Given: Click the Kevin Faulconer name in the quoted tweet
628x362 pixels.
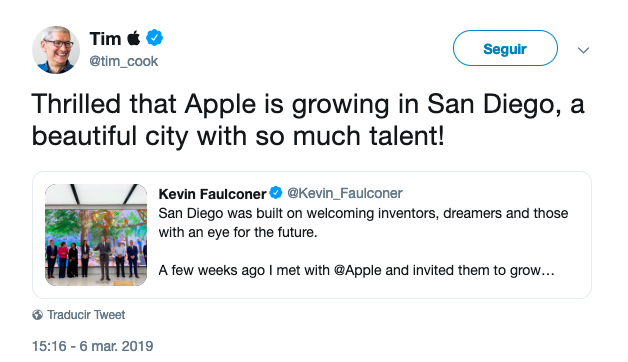Looking at the screenshot, I should pos(212,194).
